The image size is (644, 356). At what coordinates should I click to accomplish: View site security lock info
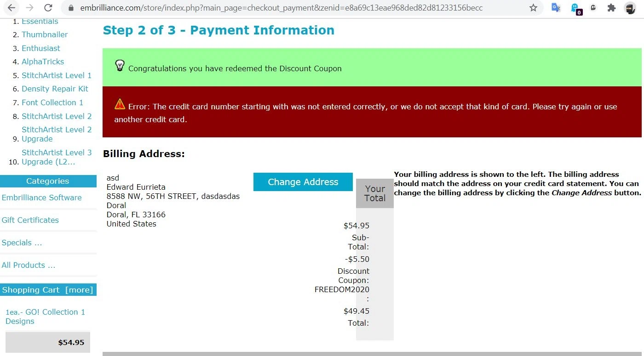pos(71,8)
